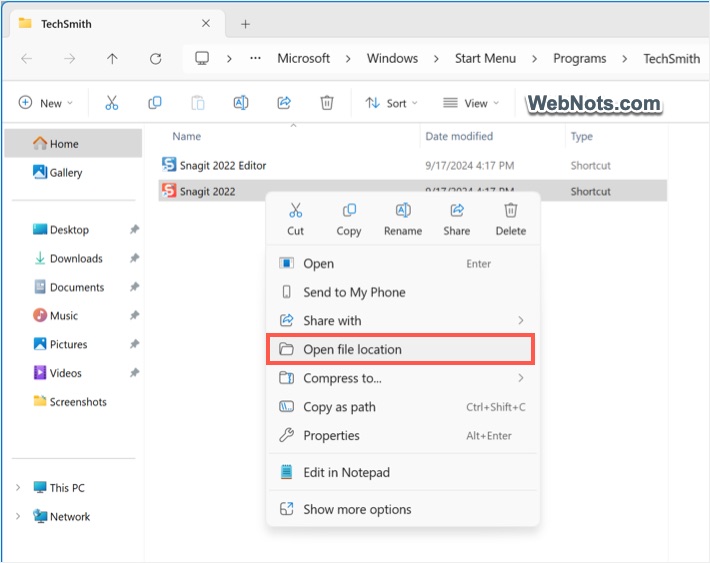Go back with the back arrow
Image resolution: width=710 pixels, height=563 pixels.
[27, 58]
